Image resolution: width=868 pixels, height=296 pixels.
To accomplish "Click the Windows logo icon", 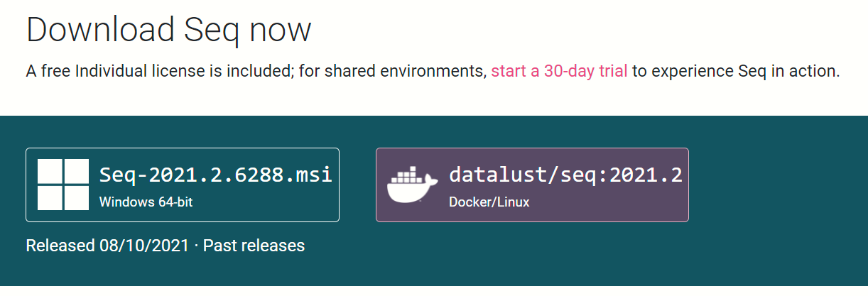I will (x=63, y=185).
